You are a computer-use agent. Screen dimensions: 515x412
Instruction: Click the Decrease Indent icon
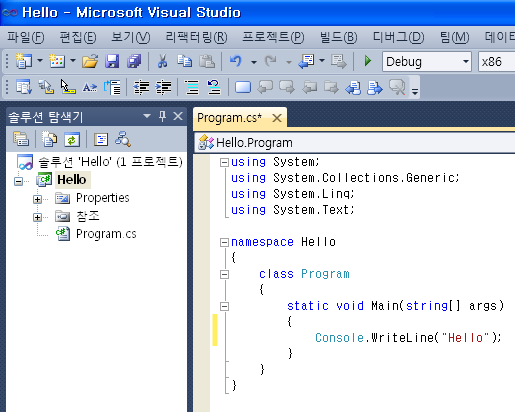[141, 88]
